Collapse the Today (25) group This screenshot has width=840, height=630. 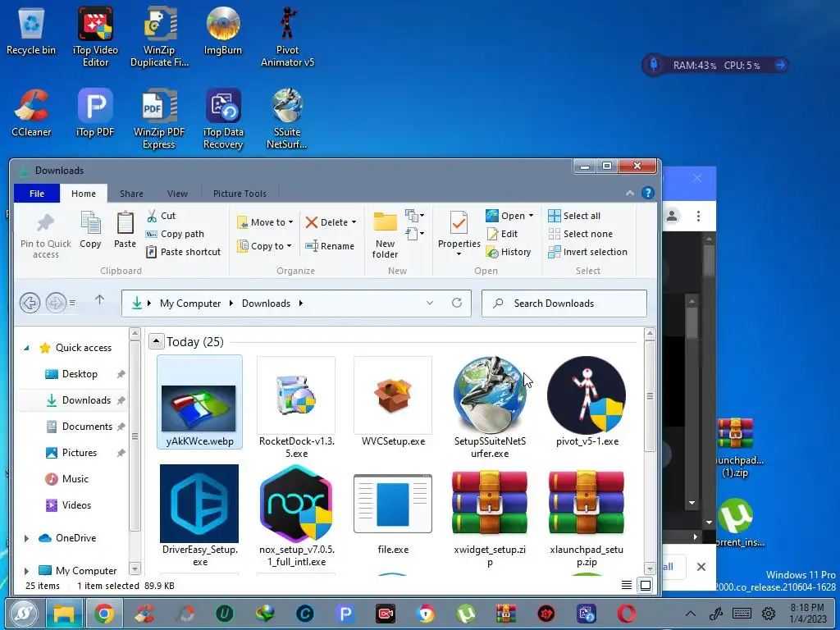(x=156, y=341)
